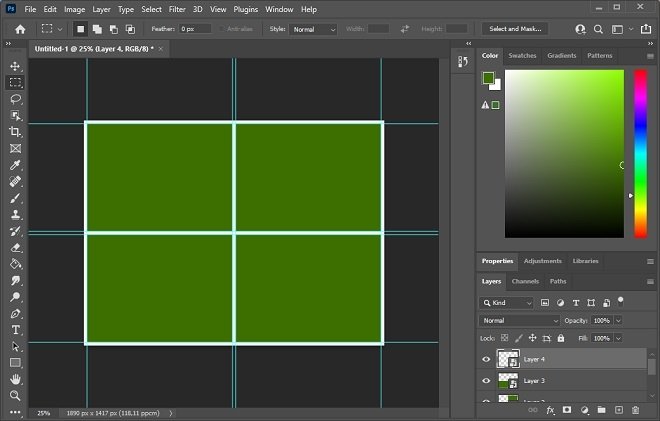Select the Brush tool
Viewport: 660px width, 421px height.
15,198
